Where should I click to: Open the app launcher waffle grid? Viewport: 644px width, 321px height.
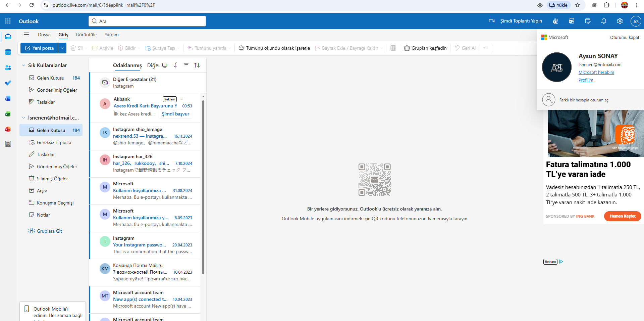click(x=8, y=21)
